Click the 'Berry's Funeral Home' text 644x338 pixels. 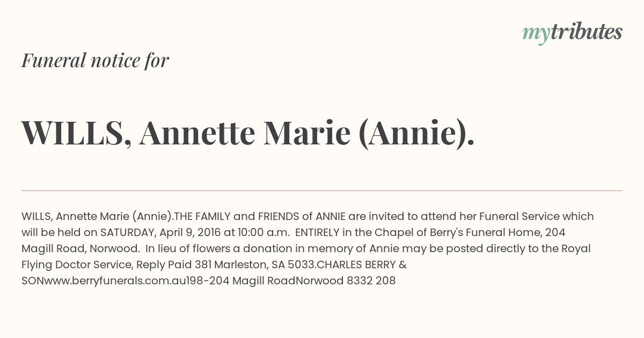click(487, 232)
